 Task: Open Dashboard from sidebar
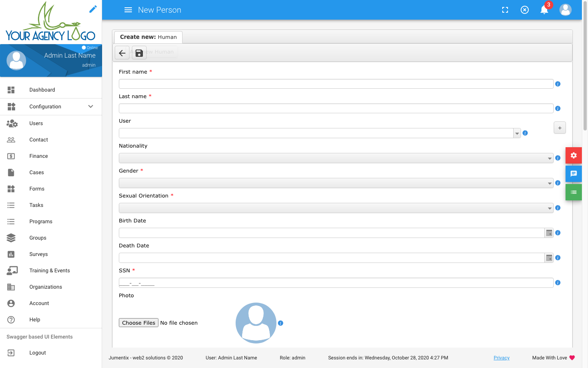(x=51, y=90)
